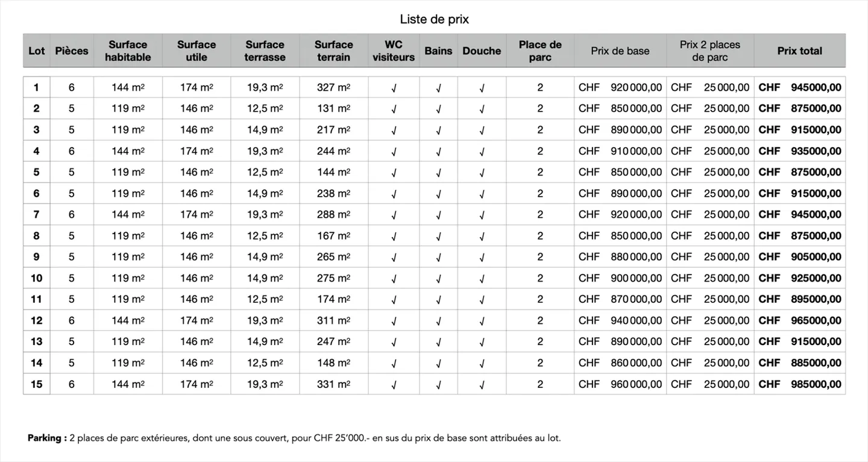Select the Prix de base column header
This screenshot has height=462, width=868.
tap(620, 51)
